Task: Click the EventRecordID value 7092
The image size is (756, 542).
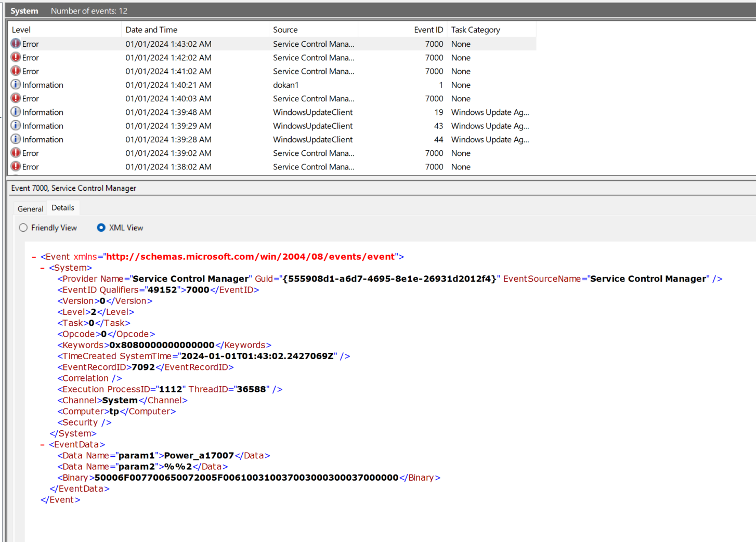Action: [x=144, y=367]
